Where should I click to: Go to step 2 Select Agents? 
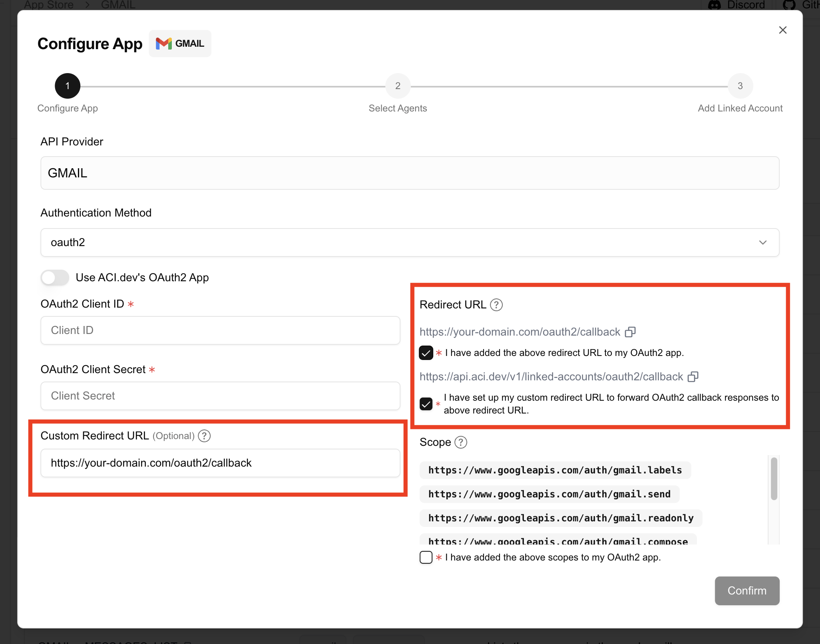click(x=398, y=86)
